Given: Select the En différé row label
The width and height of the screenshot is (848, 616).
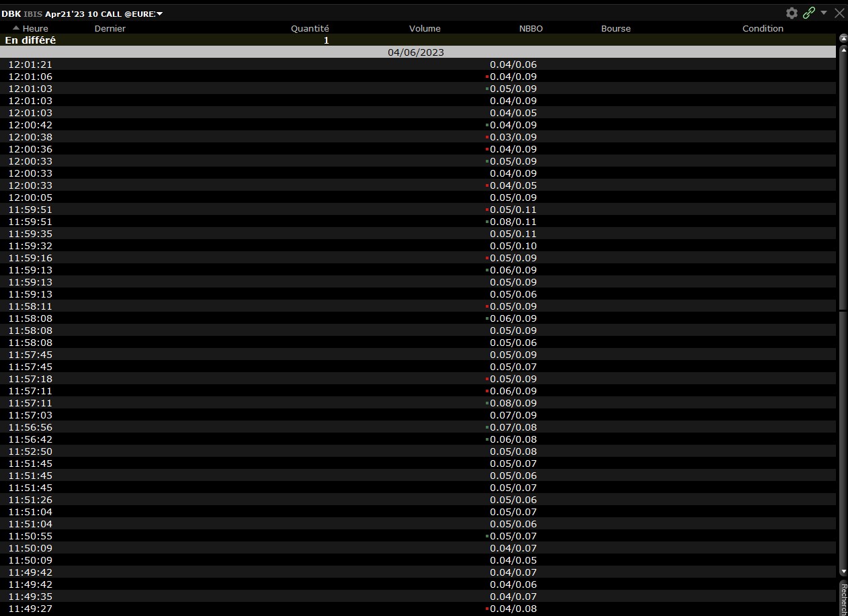Looking at the screenshot, I should (30, 40).
